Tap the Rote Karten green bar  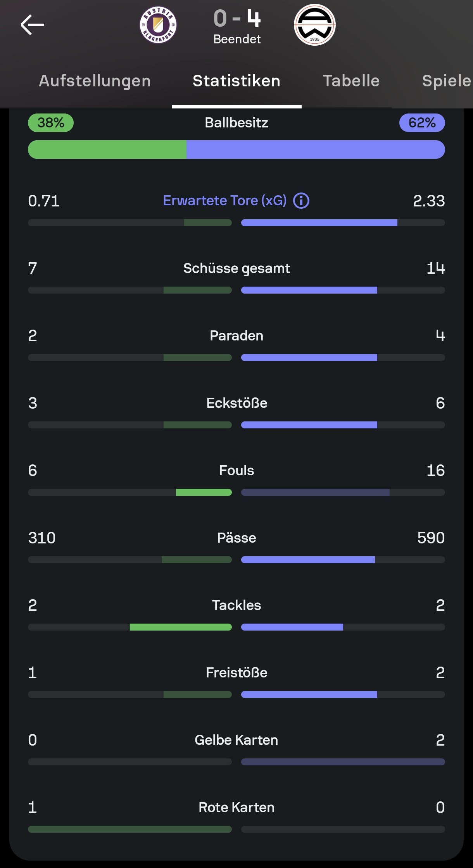tap(130, 829)
